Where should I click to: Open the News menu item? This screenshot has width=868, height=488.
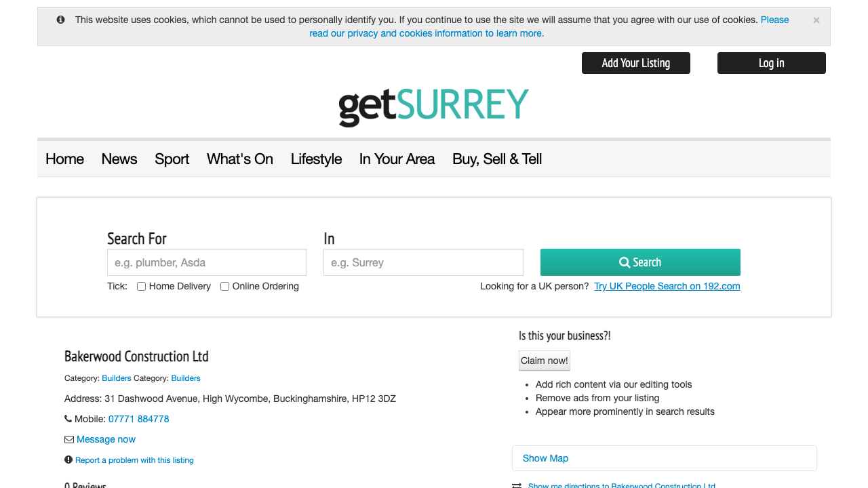119,159
